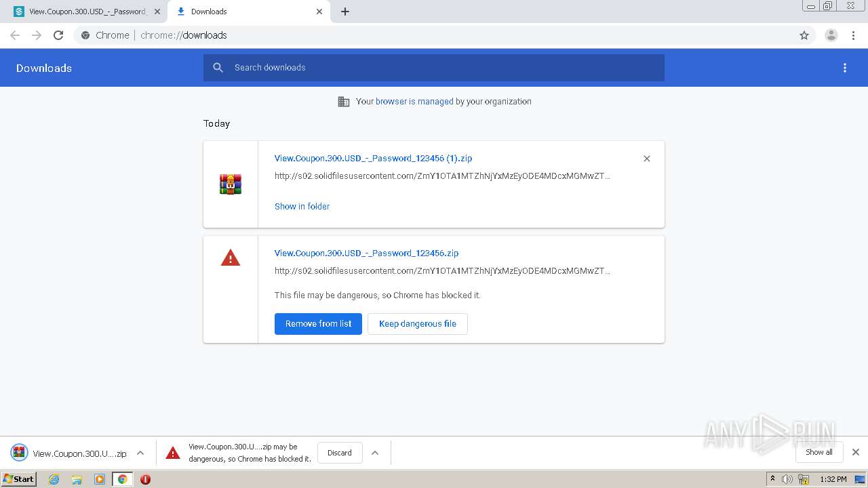Launch Internet Explorer from taskbar

[54, 479]
